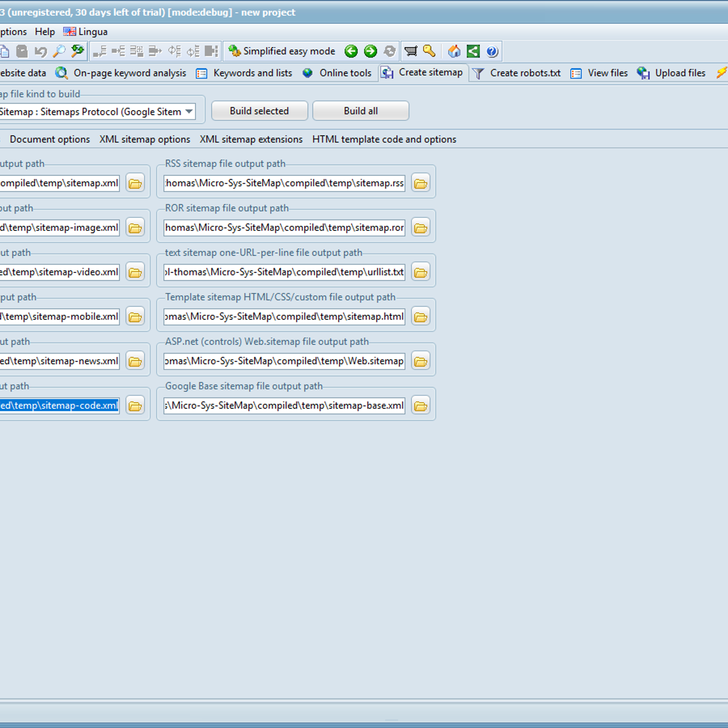Click the green back arrow icon
This screenshot has width=728, height=728.
[351, 51]
